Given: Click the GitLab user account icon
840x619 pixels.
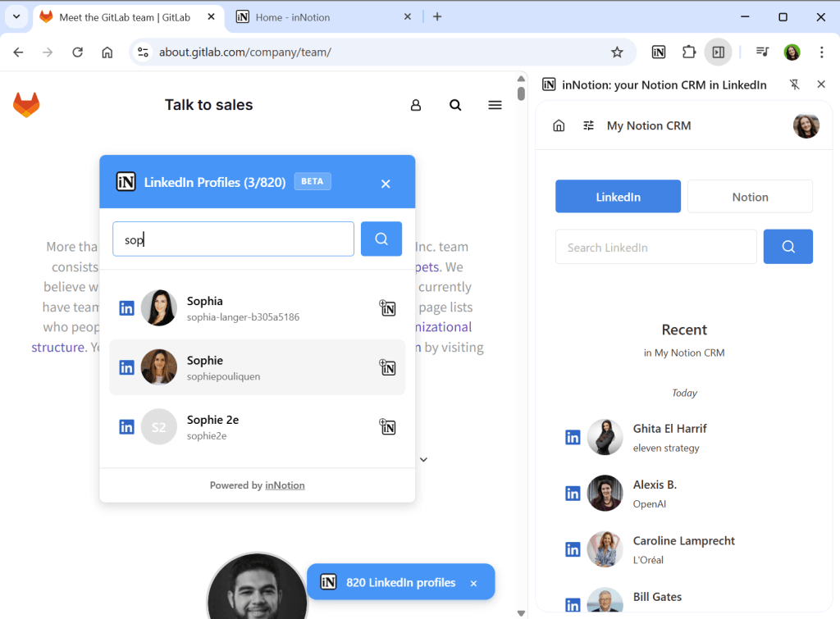Looking at the screenshot, I should (416, 105).
